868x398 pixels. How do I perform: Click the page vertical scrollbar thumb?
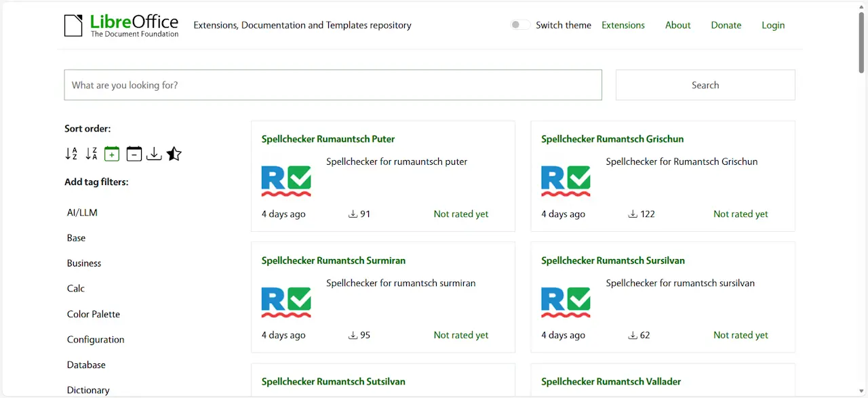[861, 42]
